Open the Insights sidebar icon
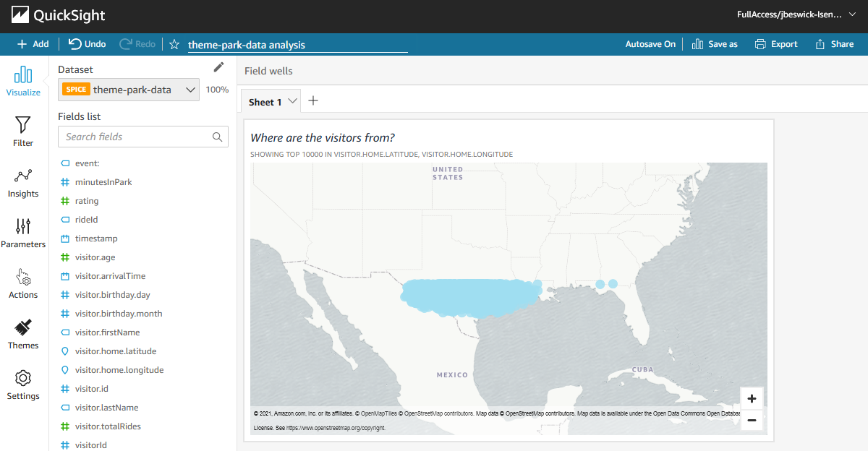Image resolution: width=868 pixels, height=451 pixels. pos(23,176)
